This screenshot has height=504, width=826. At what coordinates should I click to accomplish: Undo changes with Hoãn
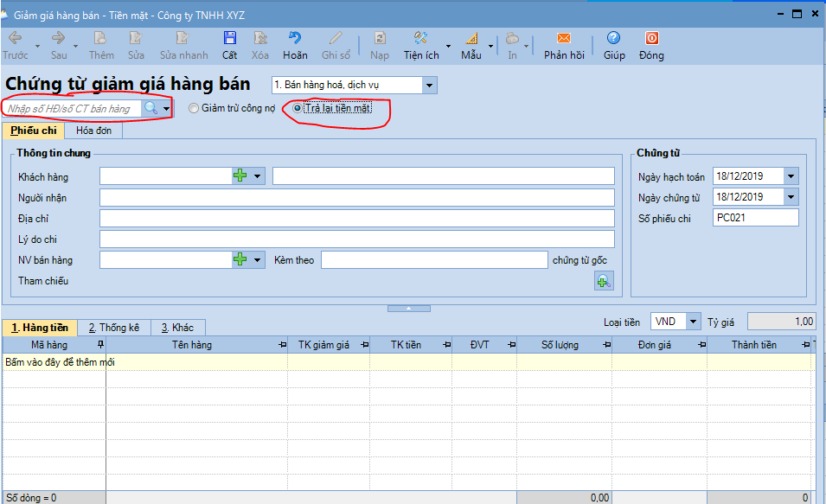click(295, 45)
